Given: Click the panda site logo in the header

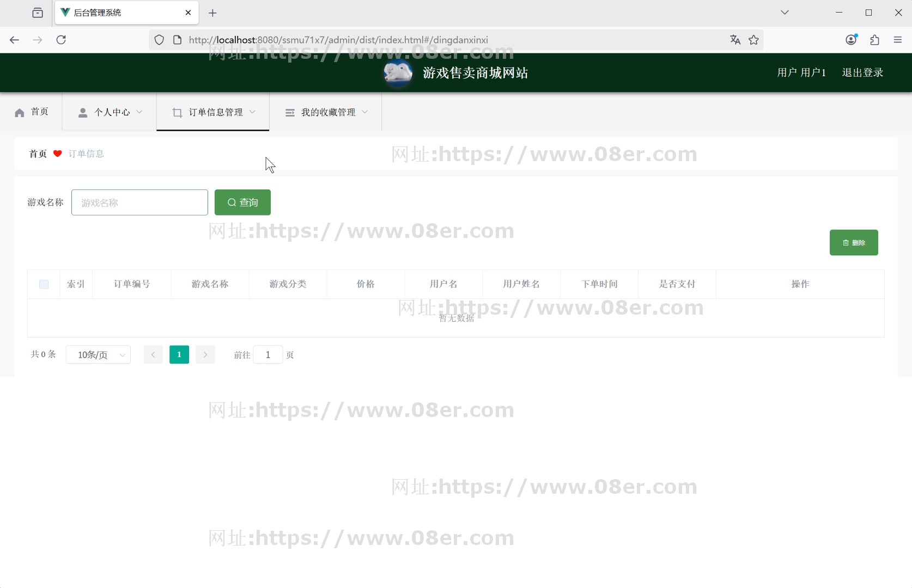Looking at the screenshot, I should pos(398,72).
